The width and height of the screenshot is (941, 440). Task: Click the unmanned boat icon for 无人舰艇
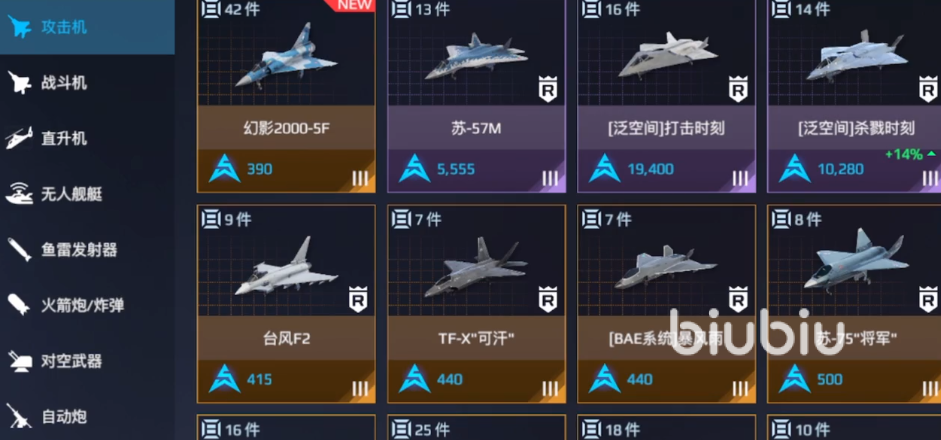19,194
